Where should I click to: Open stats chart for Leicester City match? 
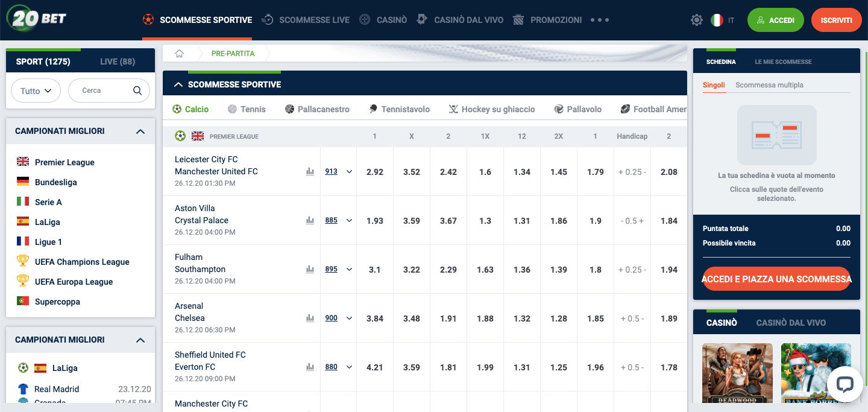(x=310, y=172)
